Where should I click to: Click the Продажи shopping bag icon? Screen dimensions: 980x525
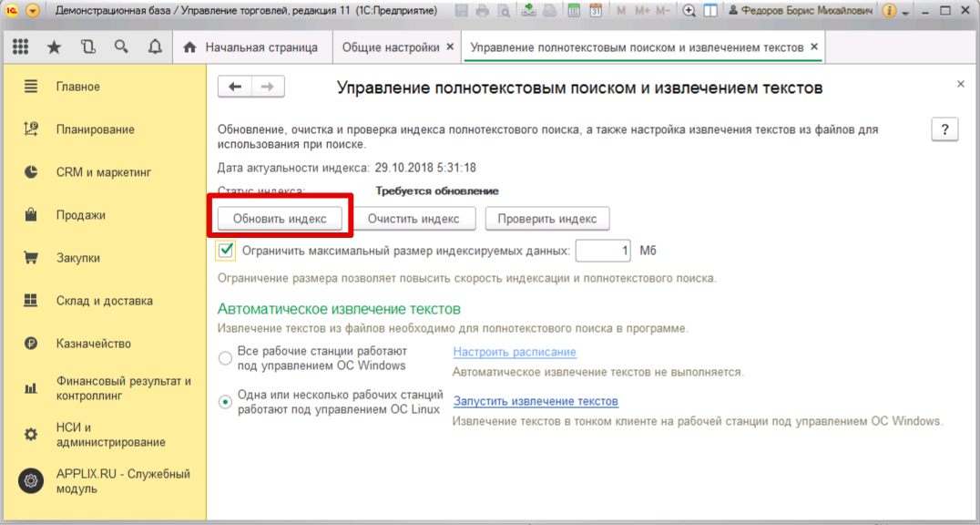tap(31, 215)
